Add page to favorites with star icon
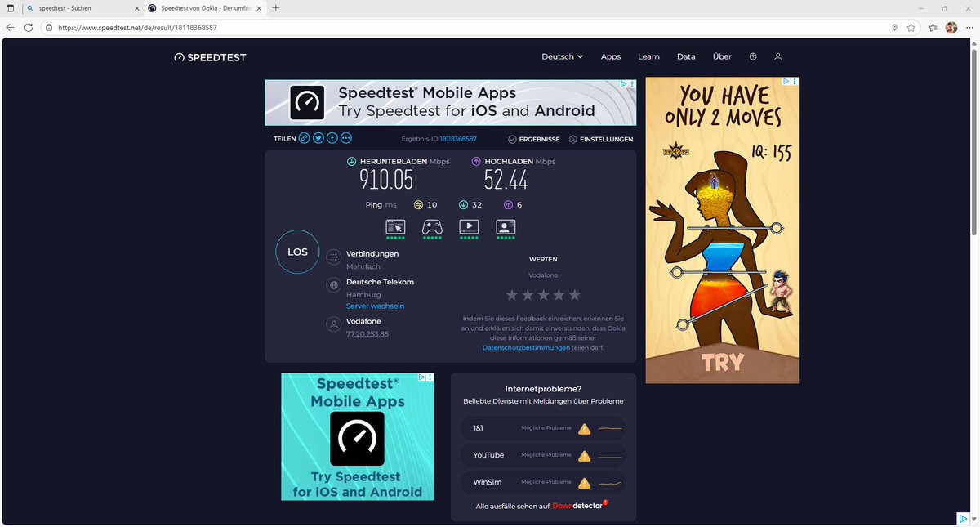 pos(911,27)
